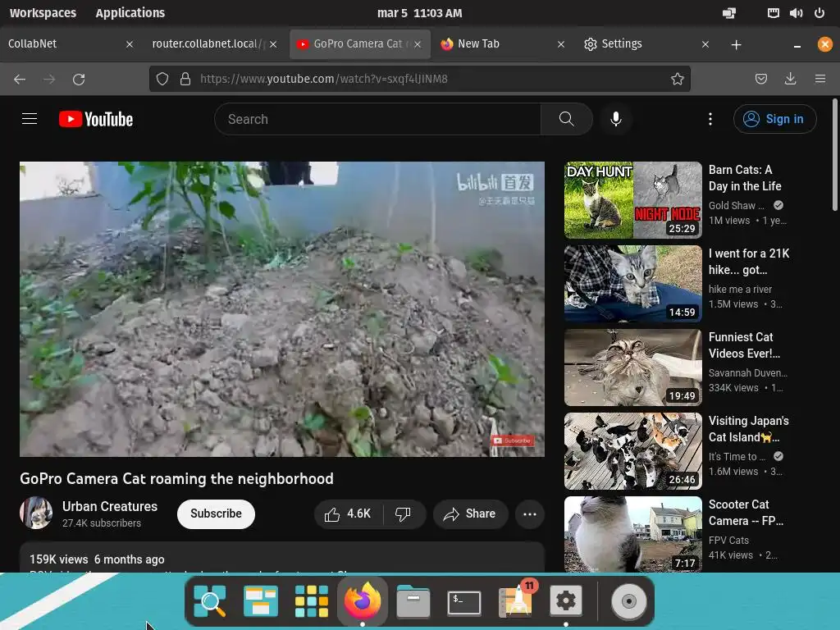This screenshot has width=840, height=630.
Task: Open 'Visiting Japan's Cat Island' title link
Action: tap(749, 428)
